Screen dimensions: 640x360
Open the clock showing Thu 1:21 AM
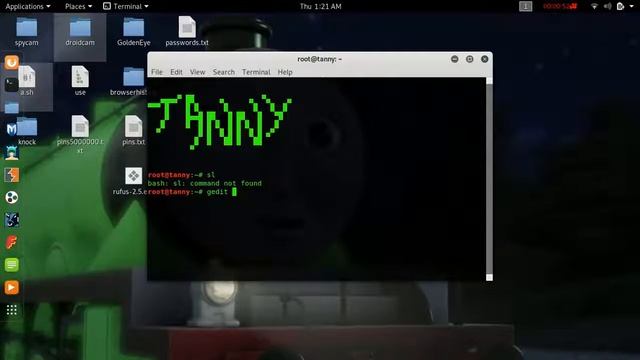320,6
